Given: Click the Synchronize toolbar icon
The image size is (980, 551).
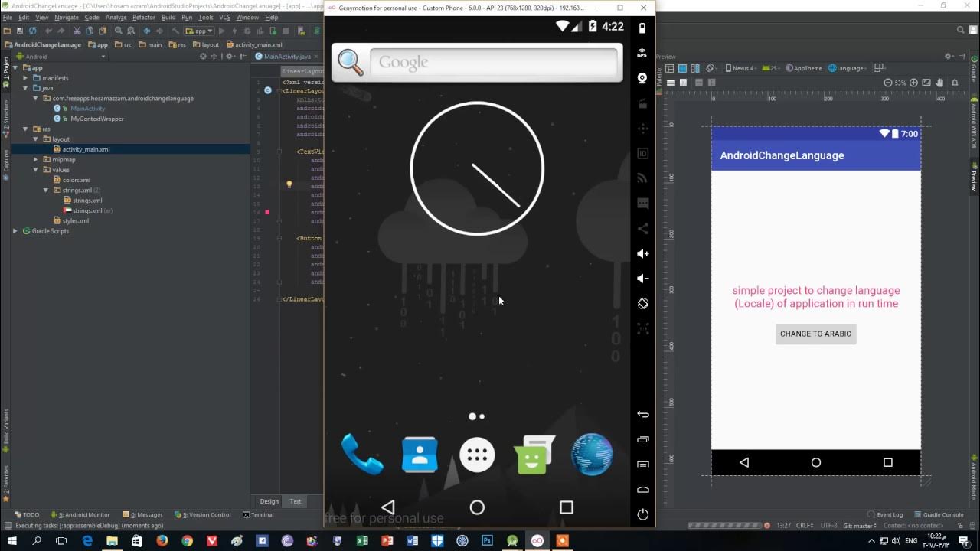Looking at the screenshot, I should [32, 31].
